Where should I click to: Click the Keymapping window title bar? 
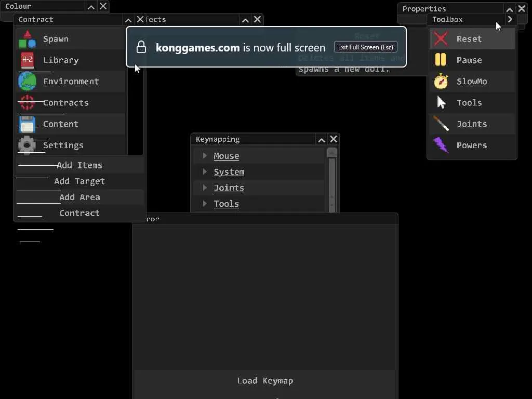pos(255,139)
